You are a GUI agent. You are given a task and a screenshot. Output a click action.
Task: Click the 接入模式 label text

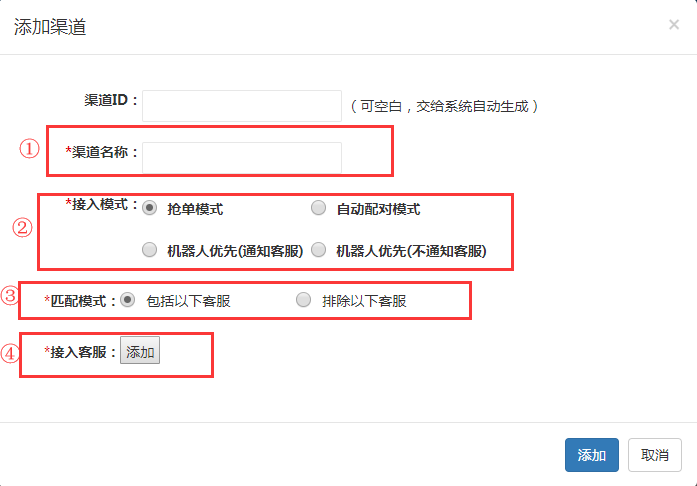point(103,204)
